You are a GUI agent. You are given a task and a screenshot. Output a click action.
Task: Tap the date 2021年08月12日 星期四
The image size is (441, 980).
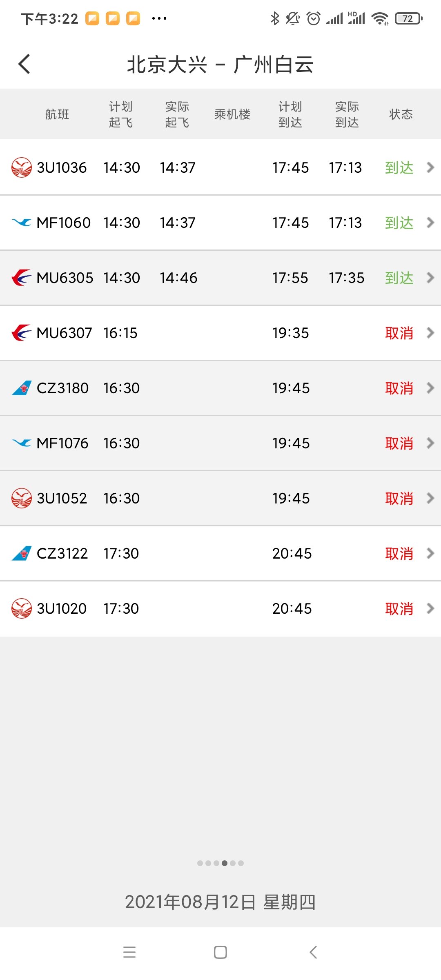pyautogui.click(x=220, y=902)
